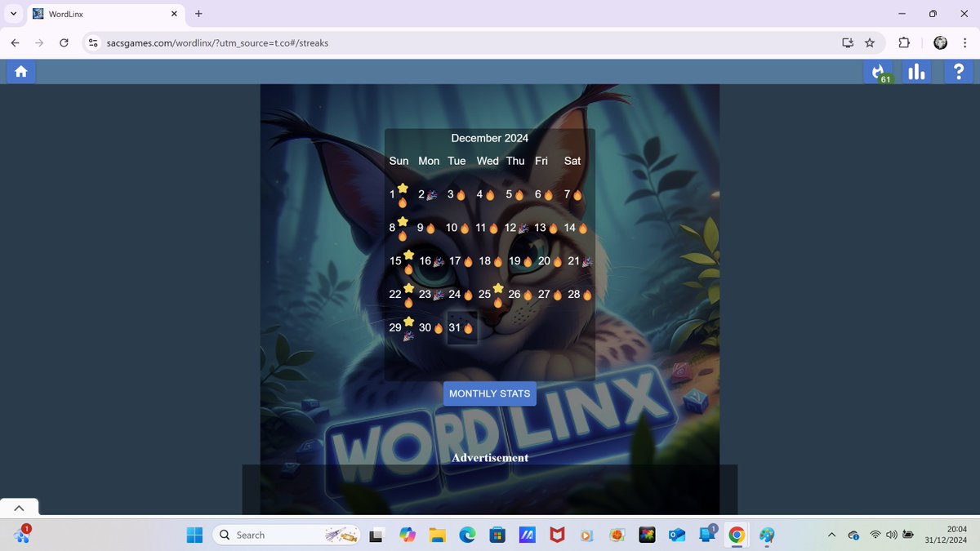This screenshot has height=551, width=980.
Task: Select December 16 in the calendar
Action: coord(430,261)
